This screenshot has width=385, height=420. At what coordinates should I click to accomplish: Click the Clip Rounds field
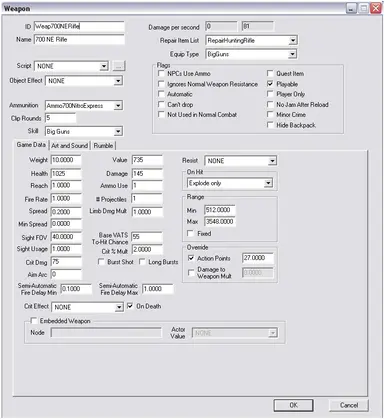click(60, 118)
